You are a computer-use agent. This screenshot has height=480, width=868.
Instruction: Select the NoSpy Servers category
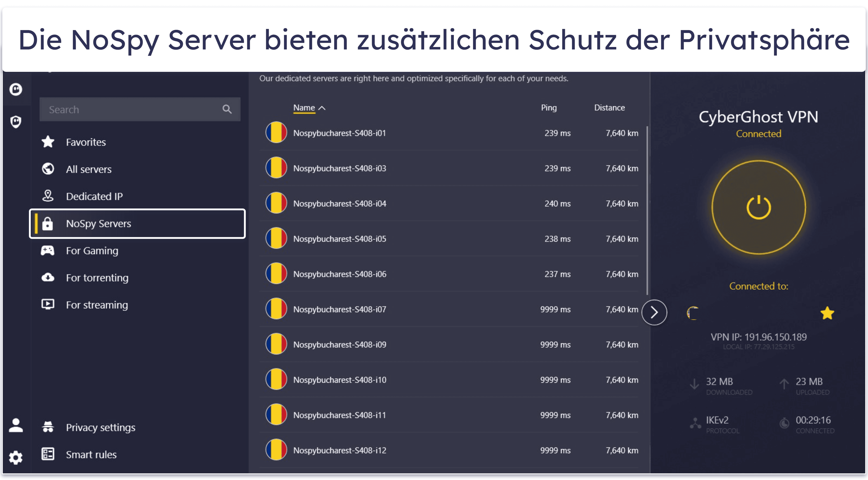137,223
